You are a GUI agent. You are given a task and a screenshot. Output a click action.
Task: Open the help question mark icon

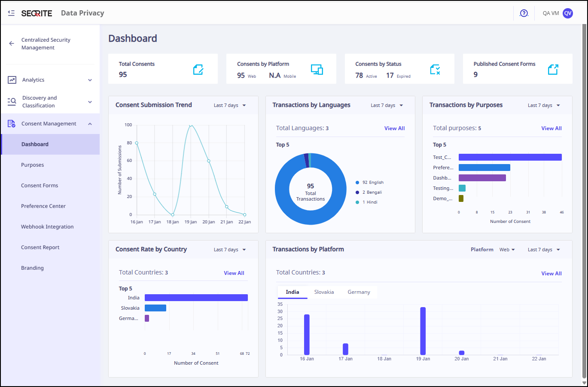click(x=524, y=13)
